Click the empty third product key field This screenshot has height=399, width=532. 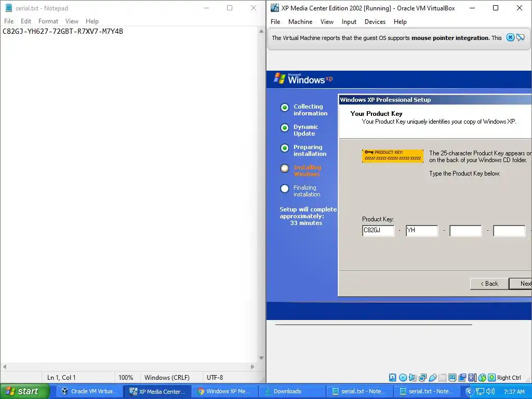(x=465, y=230)
